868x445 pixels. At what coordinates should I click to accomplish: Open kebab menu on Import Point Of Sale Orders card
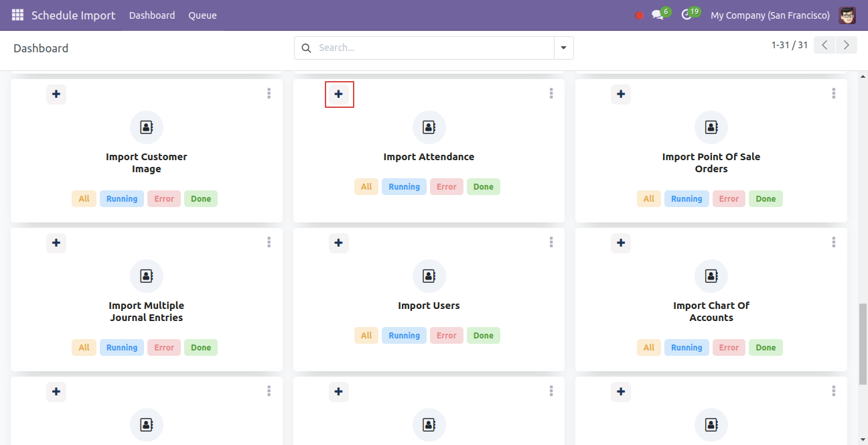point(834,94)
